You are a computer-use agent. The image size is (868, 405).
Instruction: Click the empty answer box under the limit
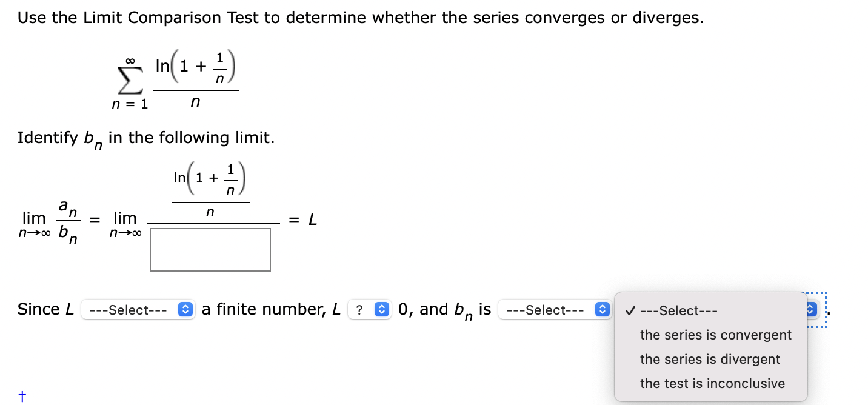click(210, 250)
